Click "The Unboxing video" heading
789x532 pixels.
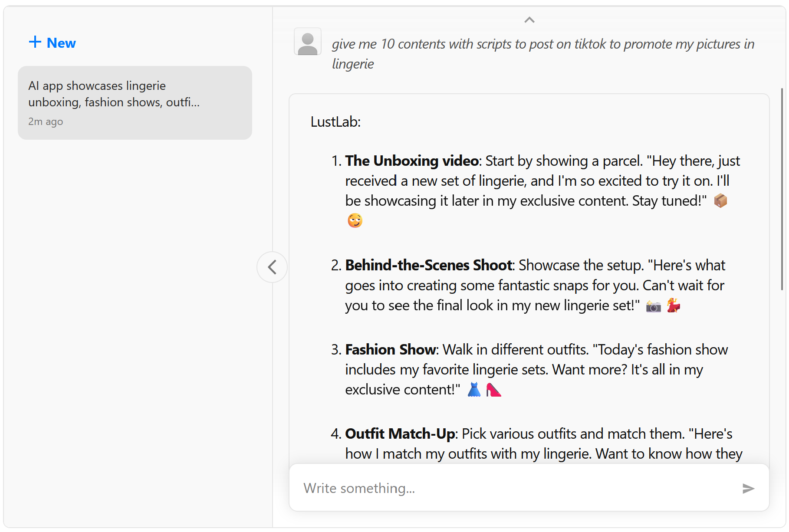coord(412,161)
